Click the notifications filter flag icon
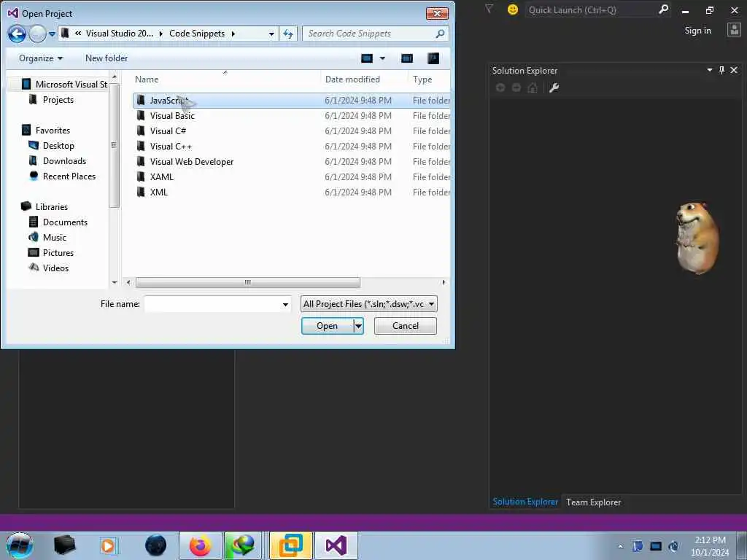The image size is (747, 560). (x=489, y=9)
